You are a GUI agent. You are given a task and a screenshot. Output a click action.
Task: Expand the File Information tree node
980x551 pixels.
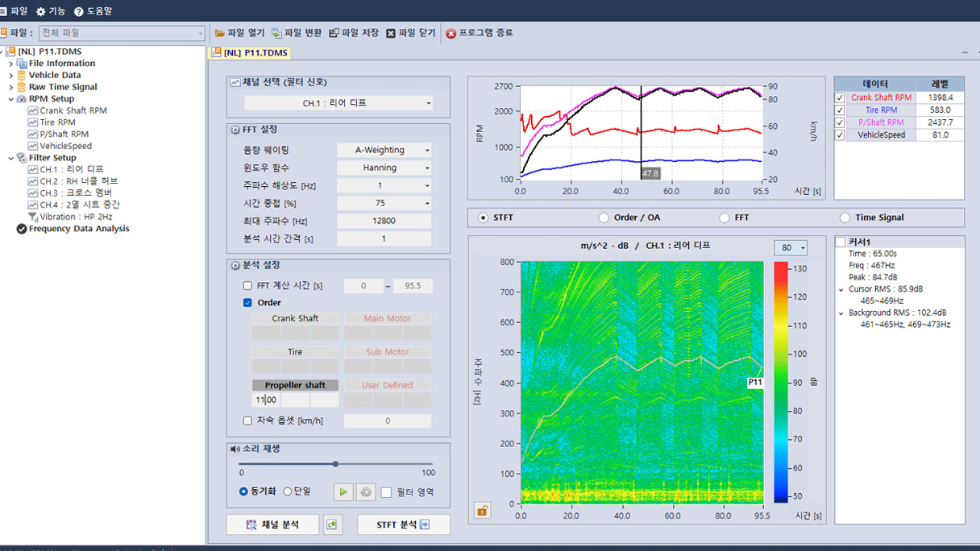coord(11,64)
